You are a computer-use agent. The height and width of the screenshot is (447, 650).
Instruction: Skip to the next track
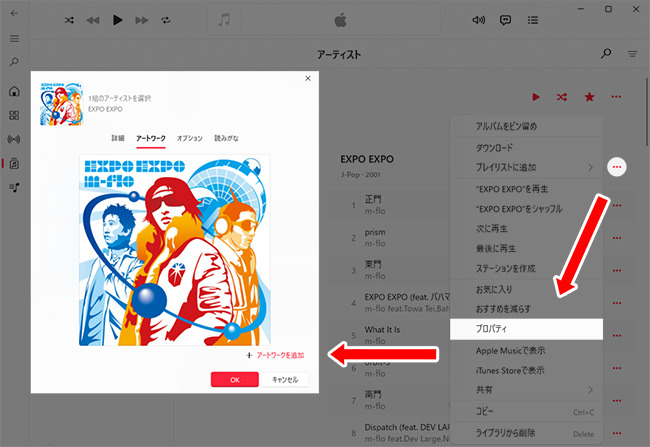(x=142, y=20)
